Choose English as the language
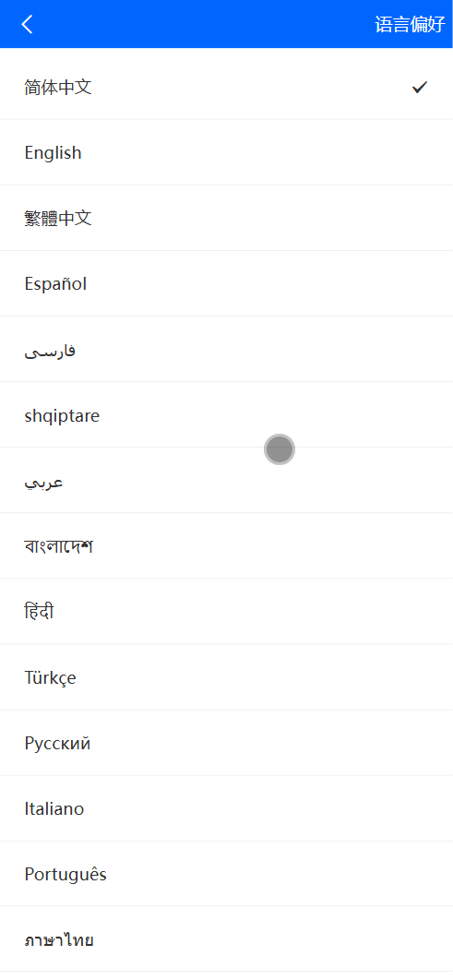The image size is (453, 980). (x=226, y=152)
